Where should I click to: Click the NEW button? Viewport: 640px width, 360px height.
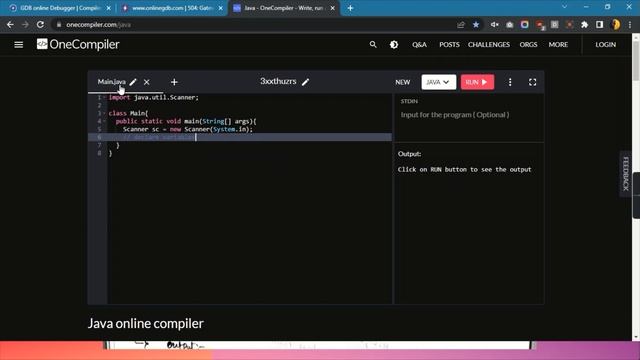402,82
